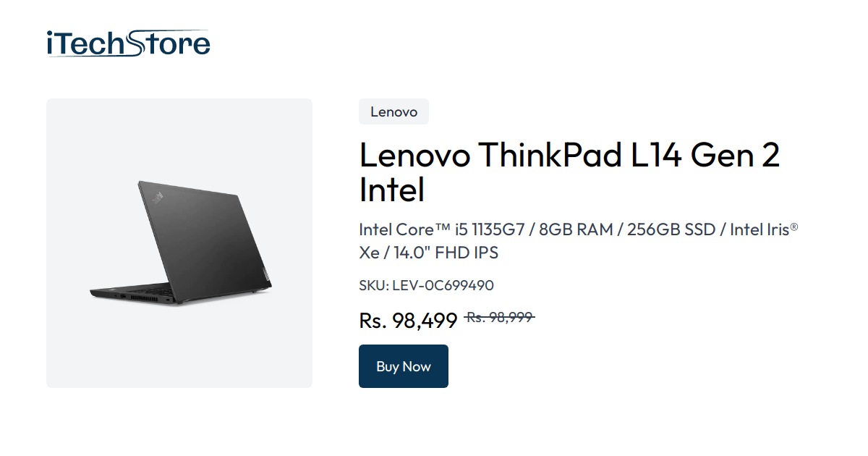868x456 pixels.
Task: Open the Lenovo ThinkPad L14 product title link
Action: [569, 155]
